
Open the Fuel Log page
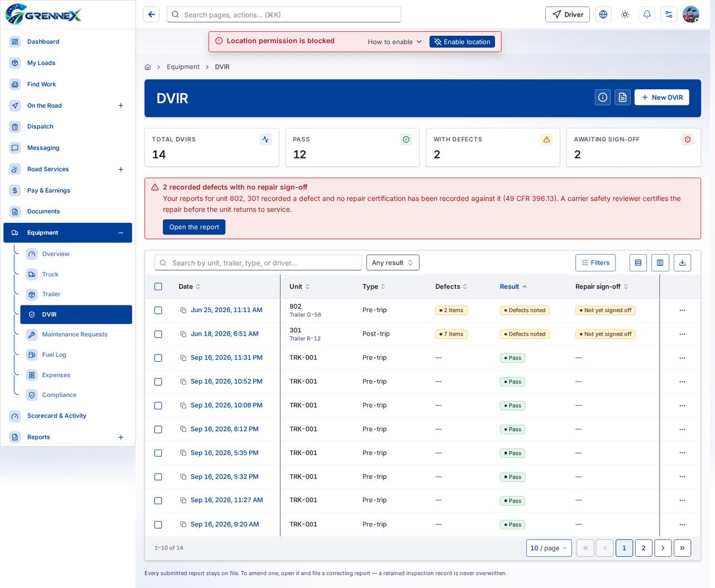(x=76, y=355)
